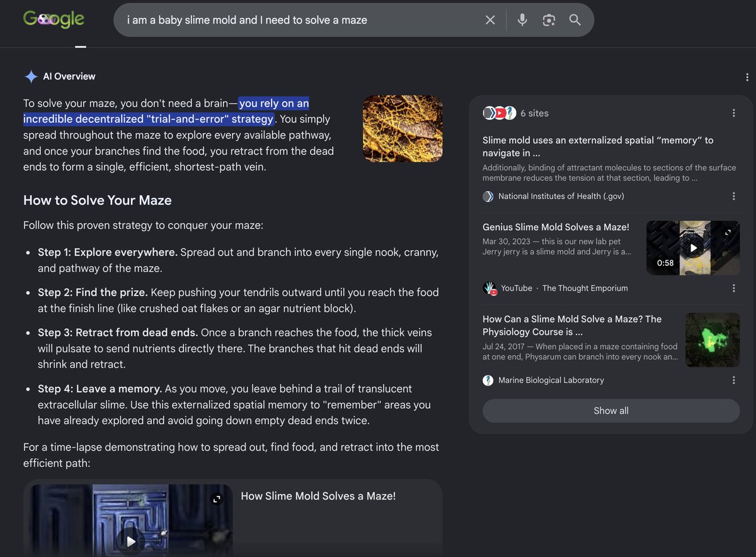Open the Physiology Course slime mold article
Viewport: 756px width, 557px height.
[x=572, y=325]
